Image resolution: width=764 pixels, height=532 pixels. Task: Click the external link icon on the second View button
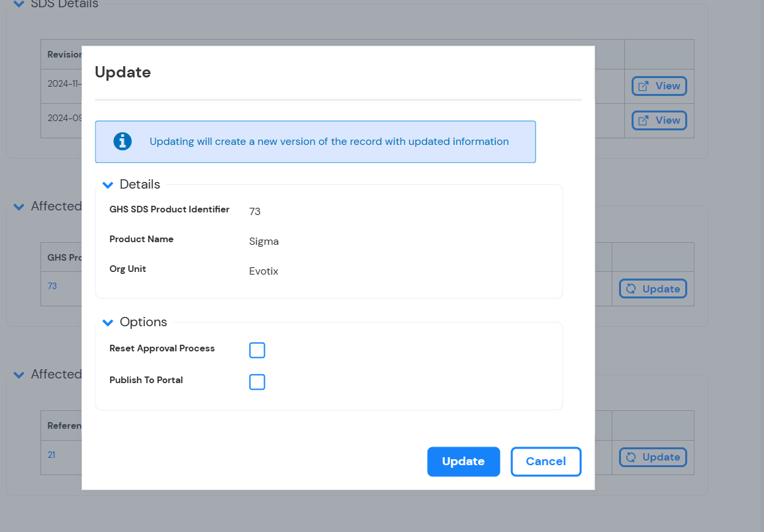[x=642, y=120]
